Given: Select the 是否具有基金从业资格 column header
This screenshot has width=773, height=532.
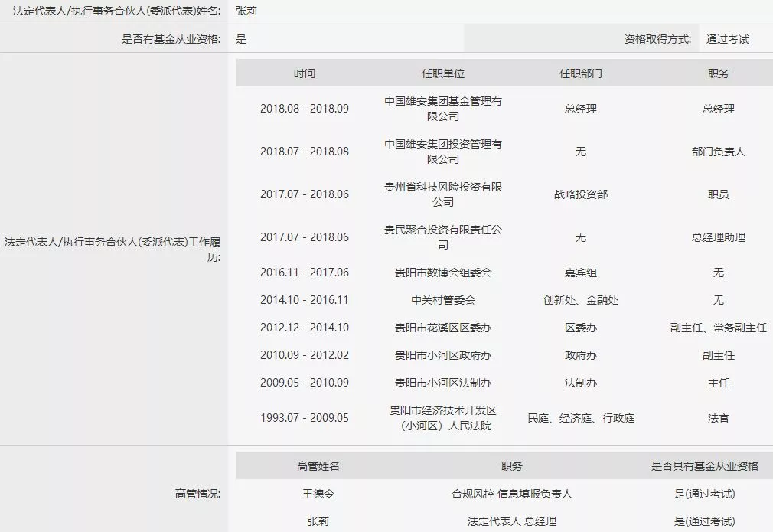Looking at the screenshot, I should point(704,465).
